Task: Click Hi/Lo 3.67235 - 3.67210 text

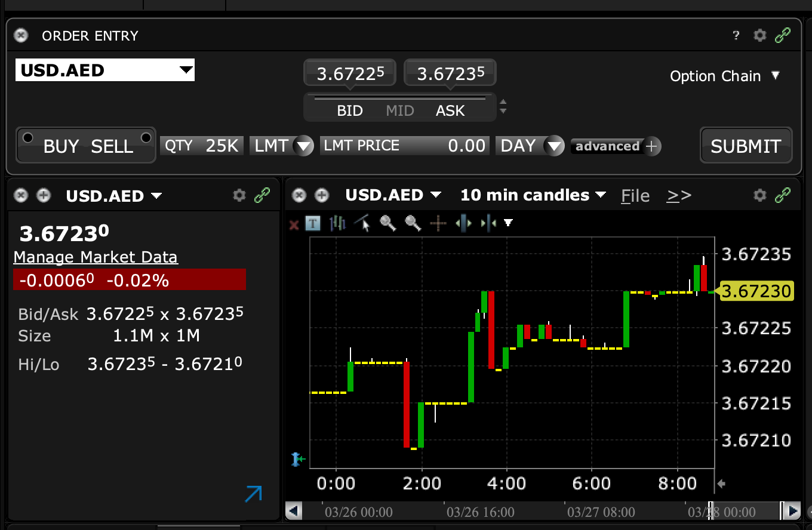Action: click(130, 364)
